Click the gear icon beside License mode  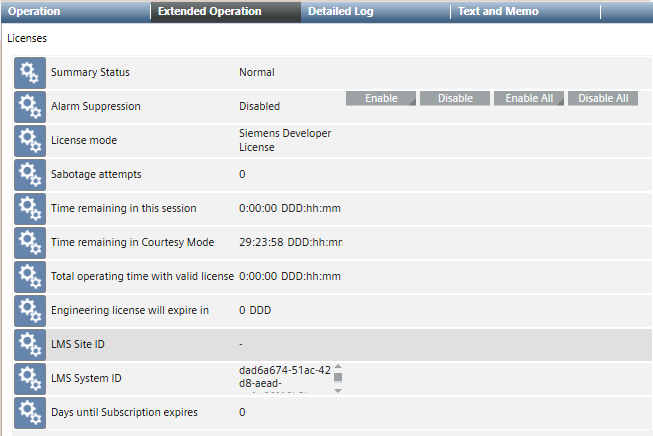pos(30,141)
